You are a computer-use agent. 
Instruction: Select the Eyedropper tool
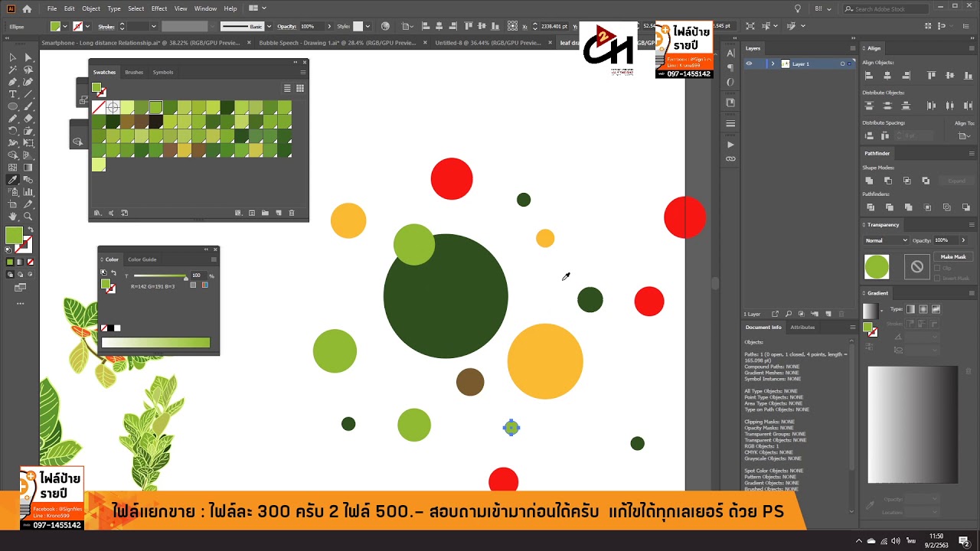tap(13, 180)
